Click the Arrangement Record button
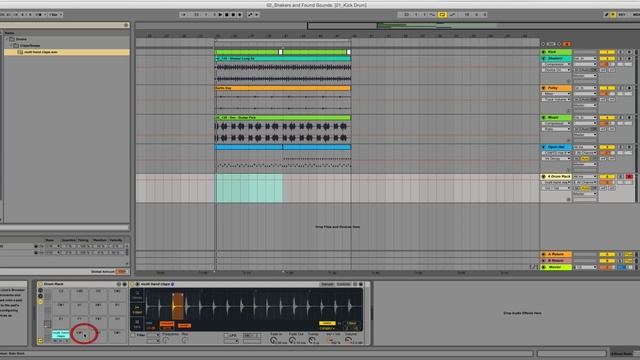The height and width of the screenshot is (360, 640). 233,15
